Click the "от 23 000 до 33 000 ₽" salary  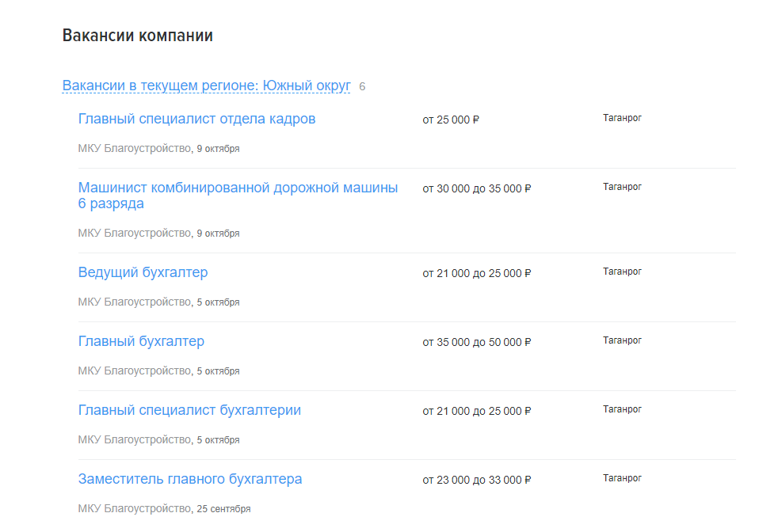476,481
